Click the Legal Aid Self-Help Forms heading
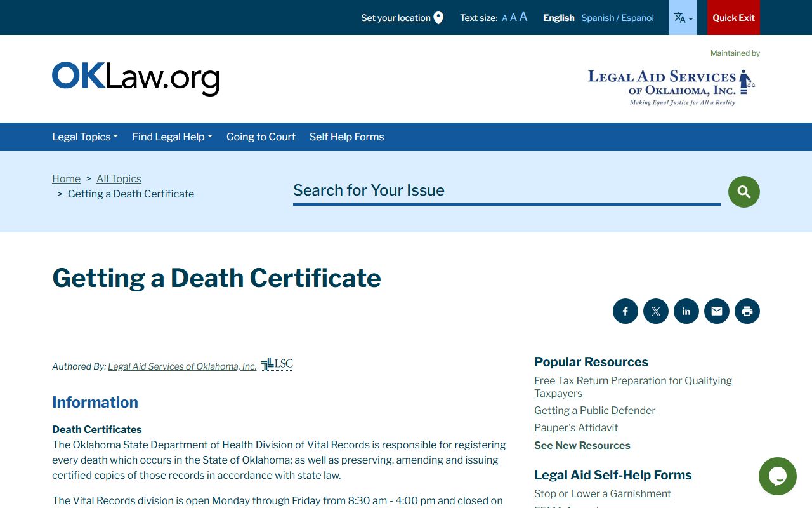Viewport: 812px width, 508px height. pyautogui.click(x=613, y=475)
